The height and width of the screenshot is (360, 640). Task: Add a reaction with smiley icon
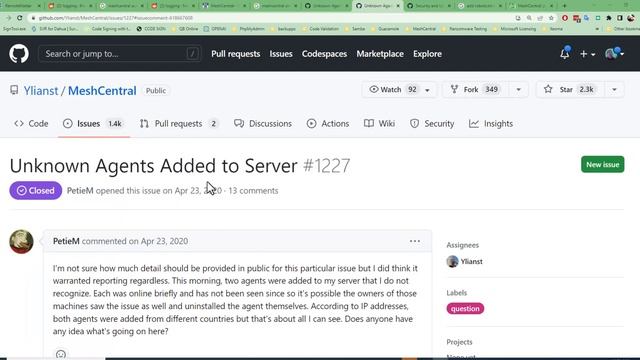click(61, 354)
